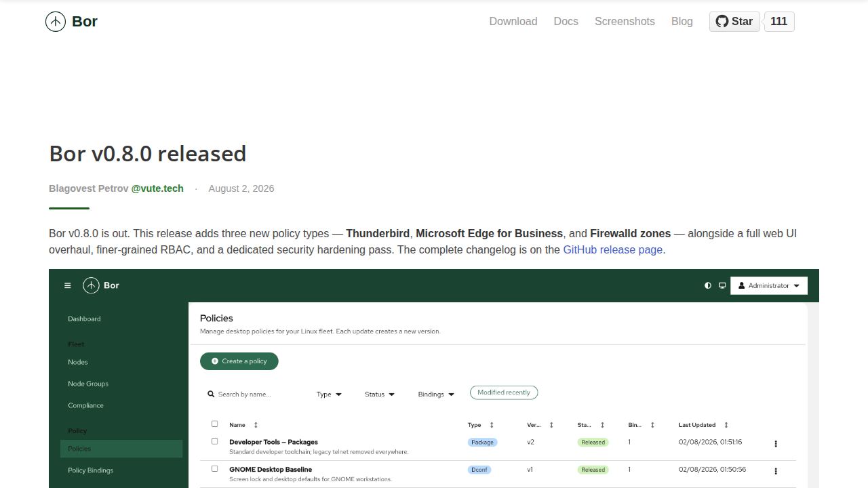
Task: Click the Released badge in the GNOME Desktop row
Action: (x=593, y=470)
